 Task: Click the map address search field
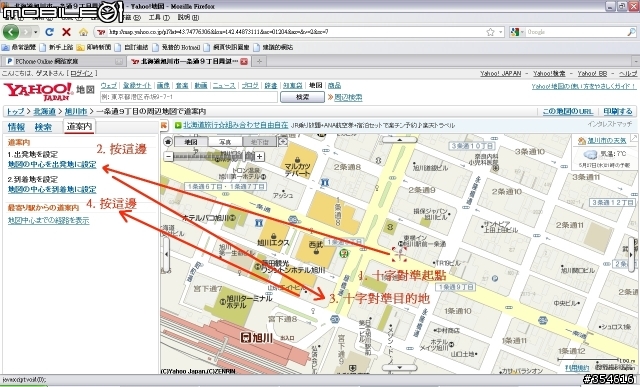point(189,97)
